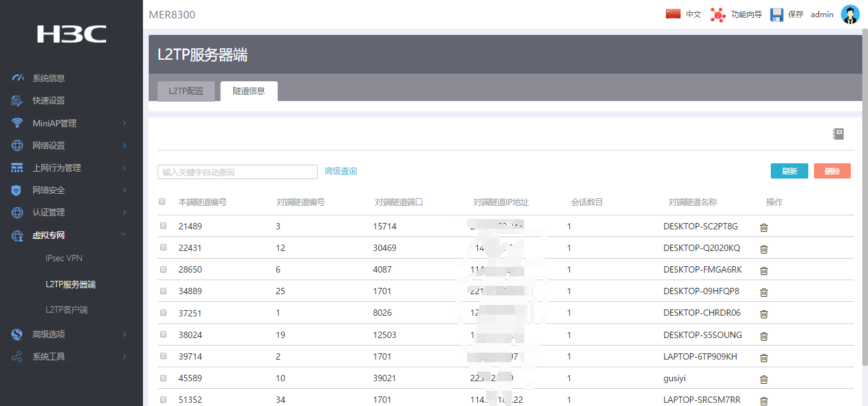Click the MiniAP wifi icon
The width and height of the screenshot is (868, 406).
point(18,123)
